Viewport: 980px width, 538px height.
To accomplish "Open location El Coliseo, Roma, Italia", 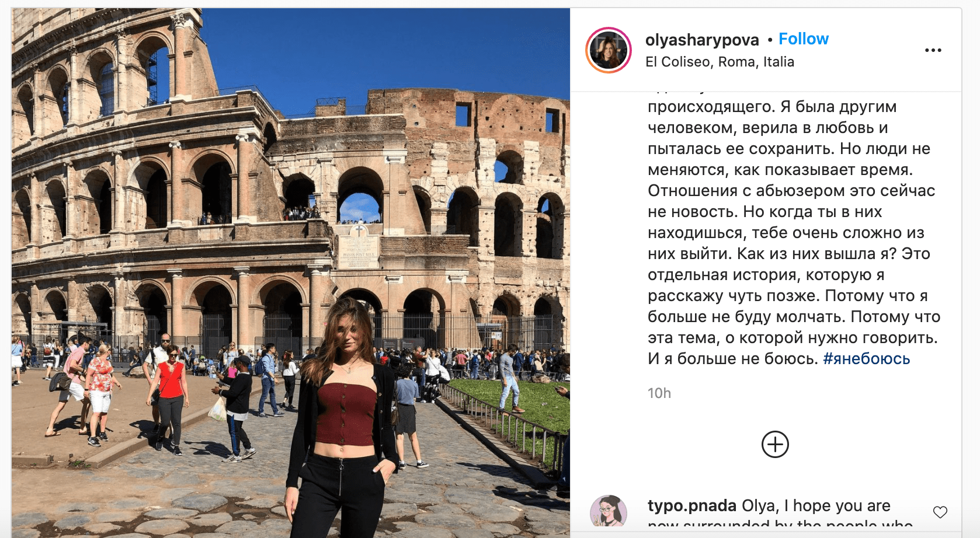I will click(x=720, y=62).
